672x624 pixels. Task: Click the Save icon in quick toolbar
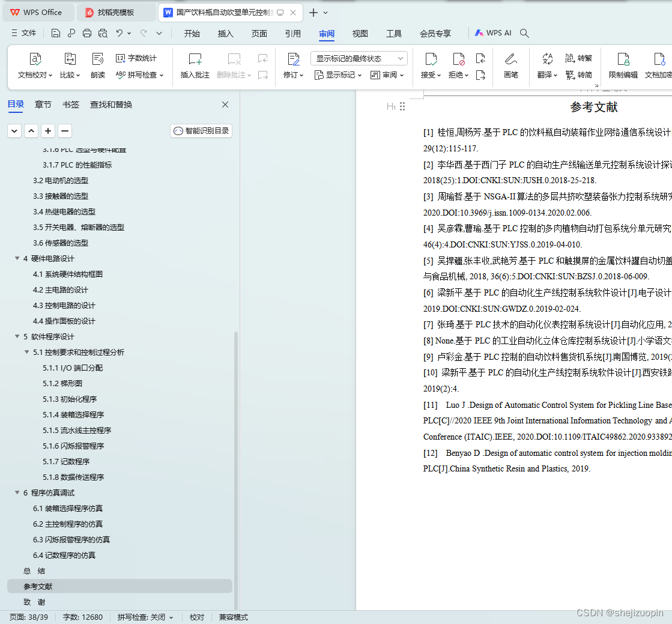pos(56,33)
